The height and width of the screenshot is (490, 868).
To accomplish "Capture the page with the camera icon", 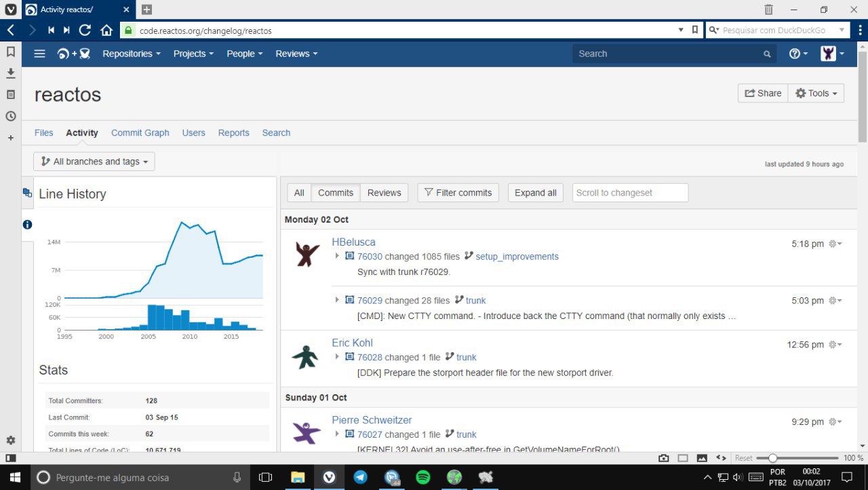I will tap(664, 458).
